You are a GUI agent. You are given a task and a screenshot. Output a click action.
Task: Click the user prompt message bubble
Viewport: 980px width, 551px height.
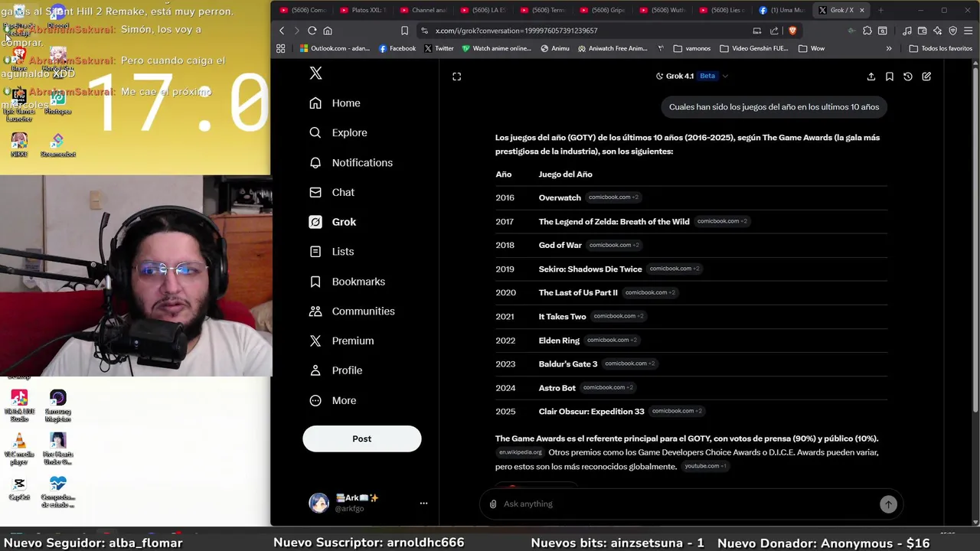point(774,107)
